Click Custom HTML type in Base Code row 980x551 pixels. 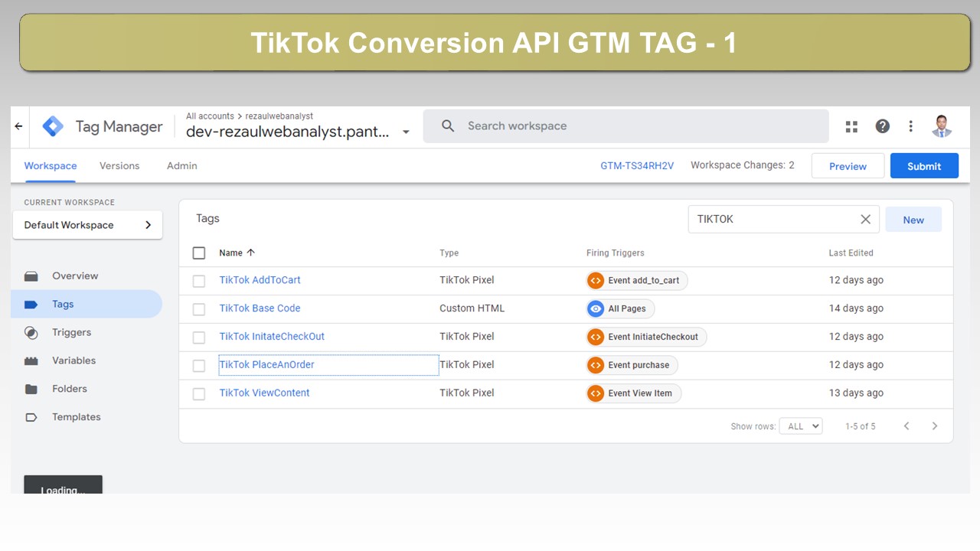click(x=472, y=308)
